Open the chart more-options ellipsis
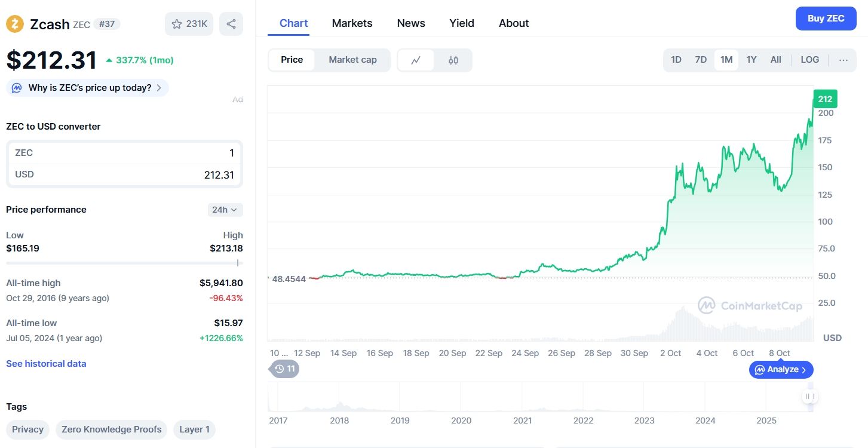The height and width of the screenshot is (448, 868). (844, 60)
